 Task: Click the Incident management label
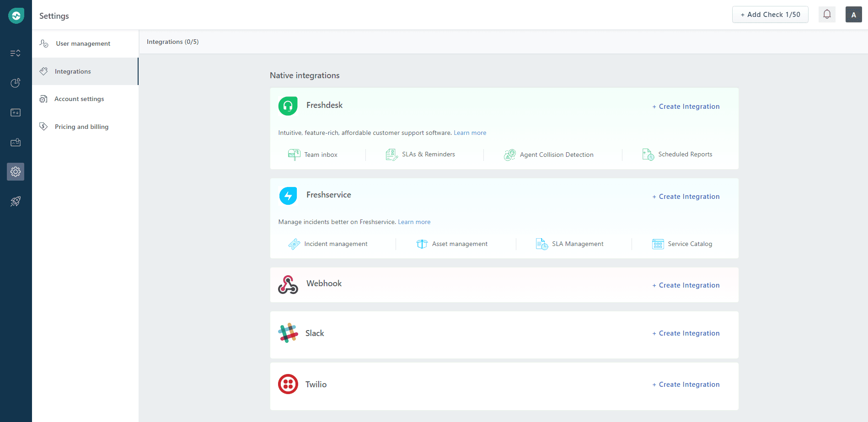coord(336,244)
